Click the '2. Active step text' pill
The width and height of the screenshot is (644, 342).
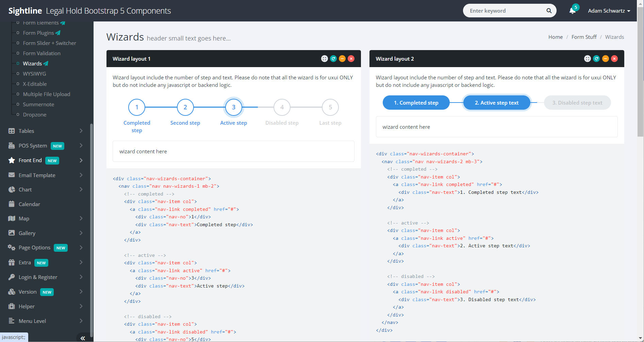[496, 103]
